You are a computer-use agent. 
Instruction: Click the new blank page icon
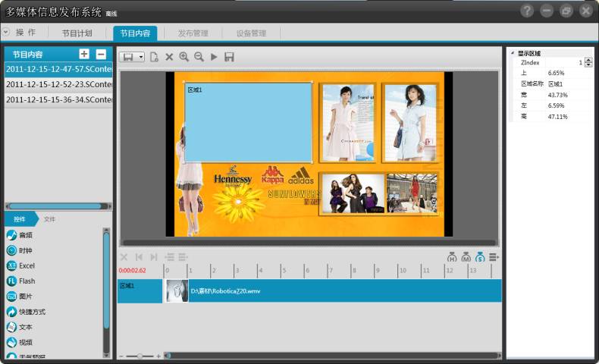154,57
